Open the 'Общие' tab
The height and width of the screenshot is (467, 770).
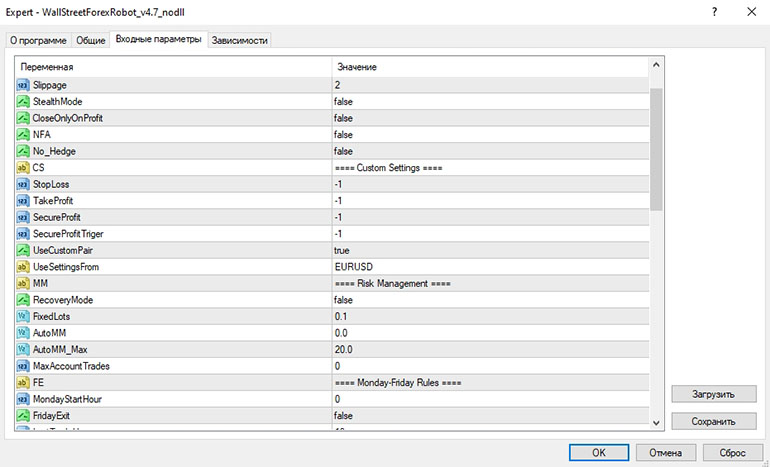(91, 40)
